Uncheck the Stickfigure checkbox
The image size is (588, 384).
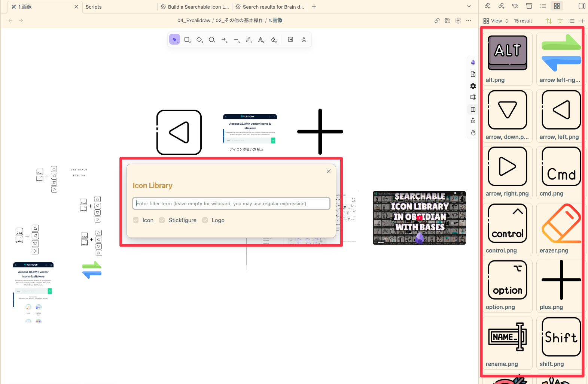point(162,220)
